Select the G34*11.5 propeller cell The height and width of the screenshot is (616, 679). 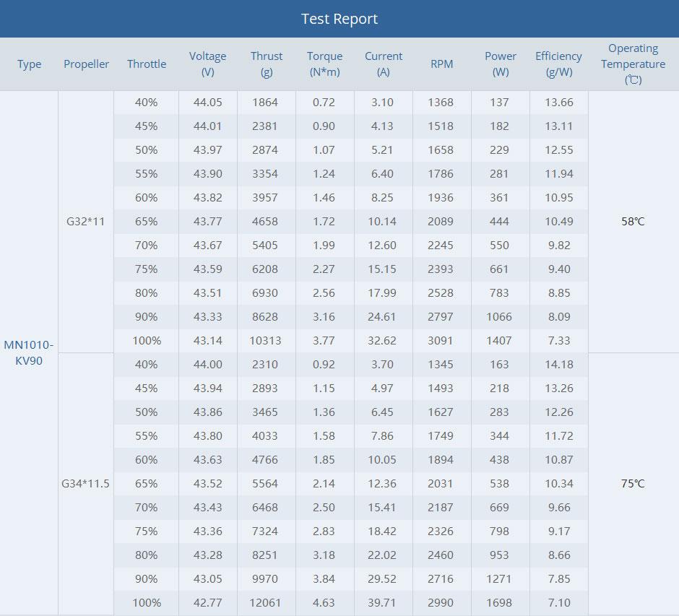click(x=85, y=483)
